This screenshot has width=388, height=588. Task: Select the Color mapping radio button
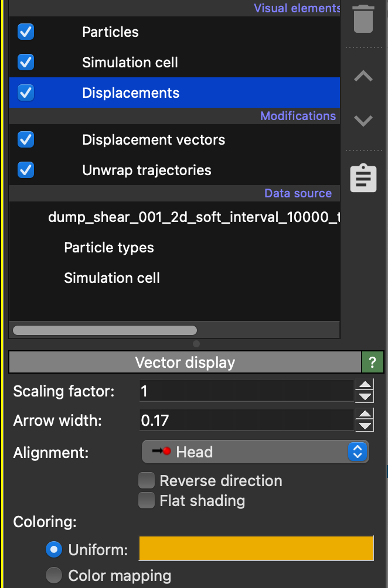54,576
